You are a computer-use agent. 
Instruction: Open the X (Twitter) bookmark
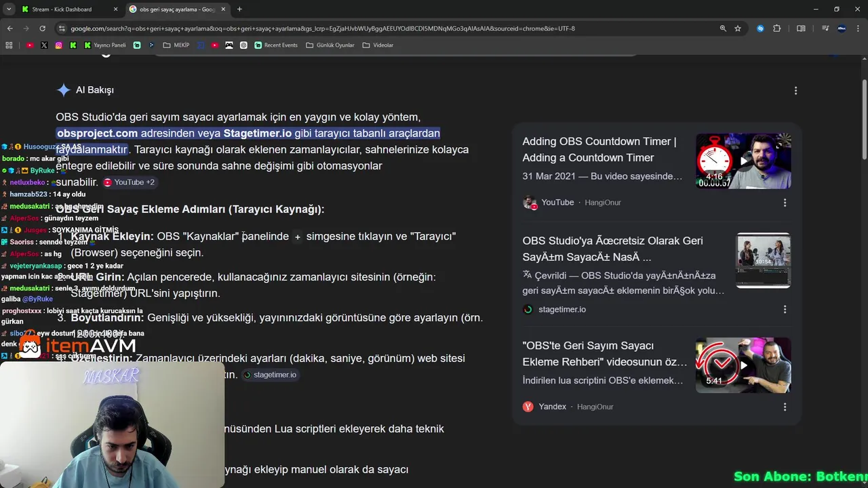(x=44, y=45)
